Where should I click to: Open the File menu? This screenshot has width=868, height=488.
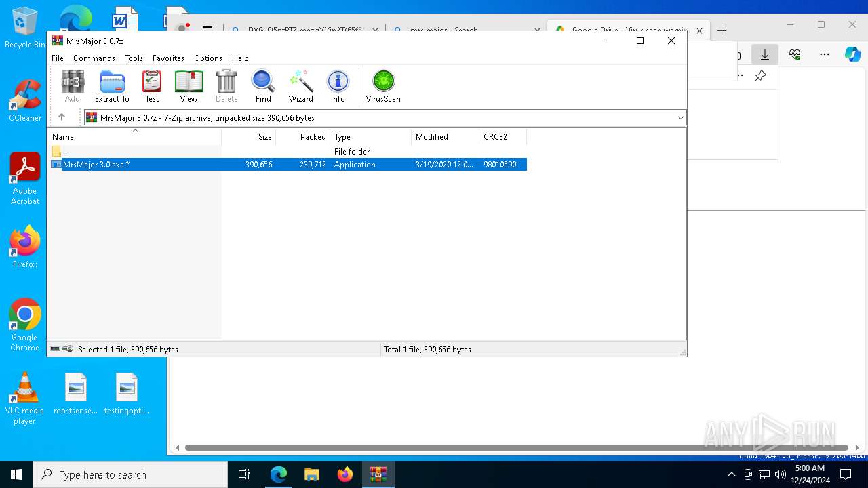point(58,58)
